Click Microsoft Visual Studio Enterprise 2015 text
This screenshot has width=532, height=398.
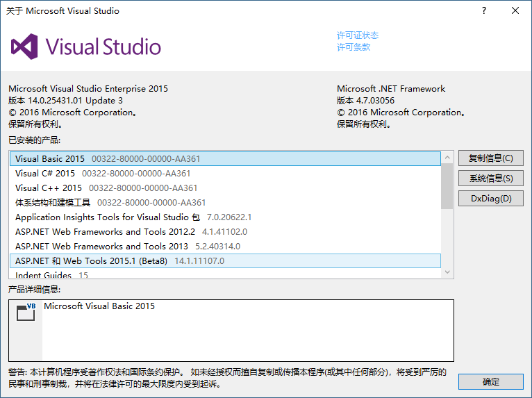tap(88, 88)
